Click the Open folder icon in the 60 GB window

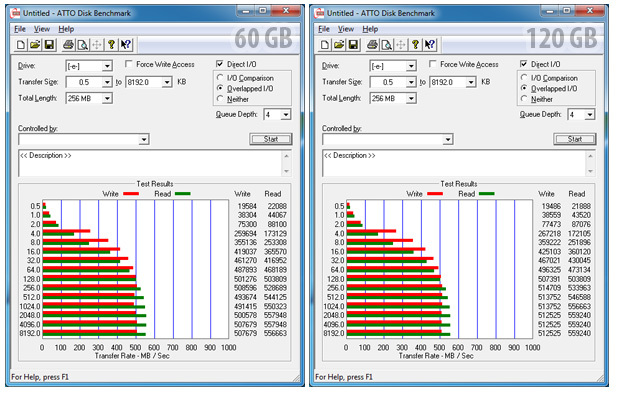click(x=35, y=45)
